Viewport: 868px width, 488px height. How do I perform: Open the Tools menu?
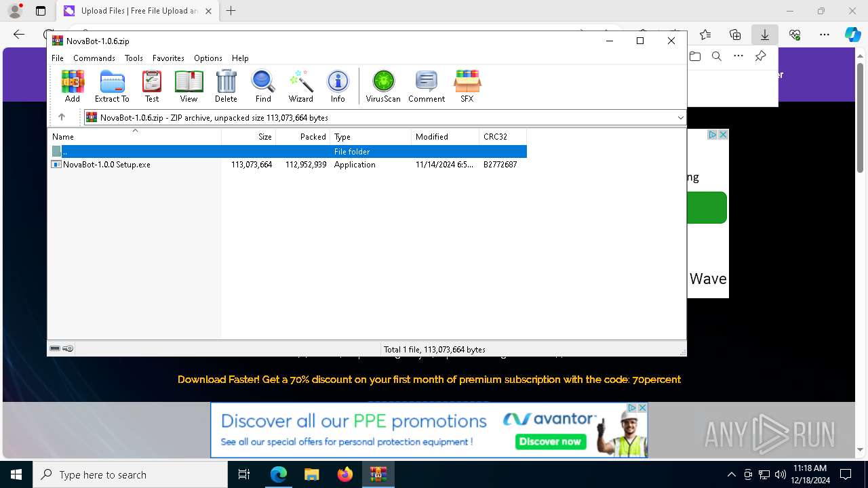[x=134, y=58]
